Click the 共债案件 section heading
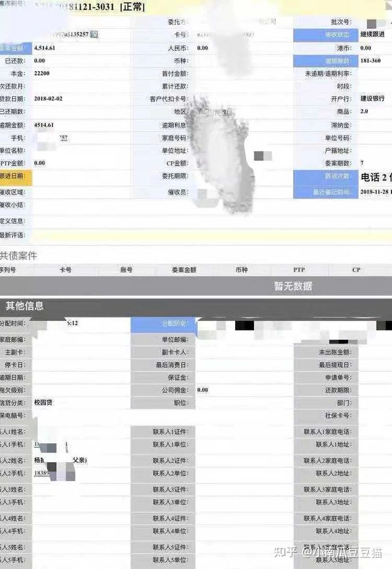The image size is (392, 569). pyautogui.click(x=19, y=256)
